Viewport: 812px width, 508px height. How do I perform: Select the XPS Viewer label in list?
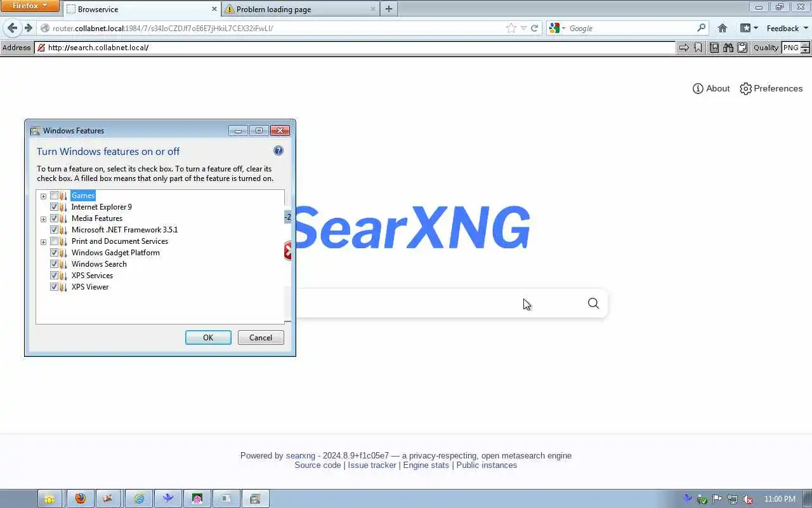90,287
